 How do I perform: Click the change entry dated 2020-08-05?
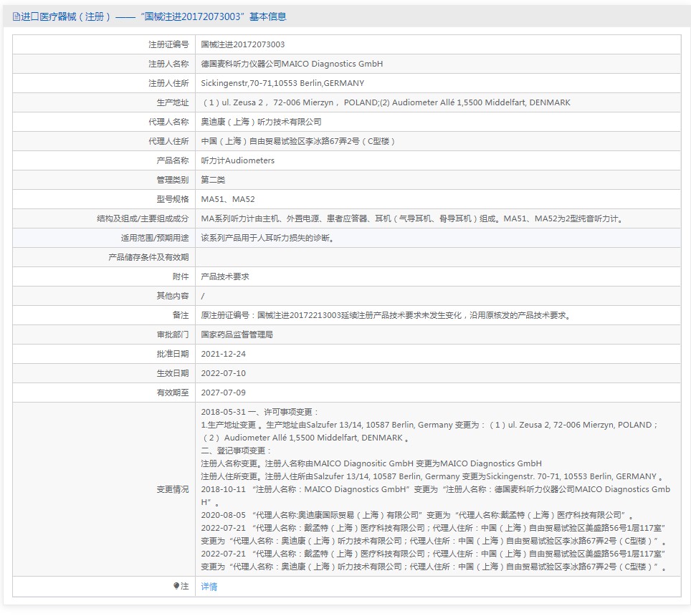coord(418,515)
